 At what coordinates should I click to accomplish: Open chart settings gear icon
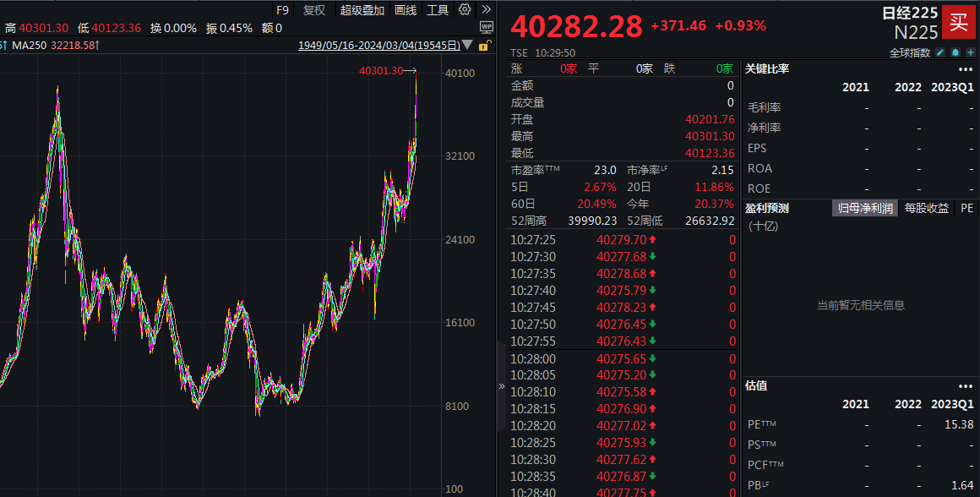(465, 9)
